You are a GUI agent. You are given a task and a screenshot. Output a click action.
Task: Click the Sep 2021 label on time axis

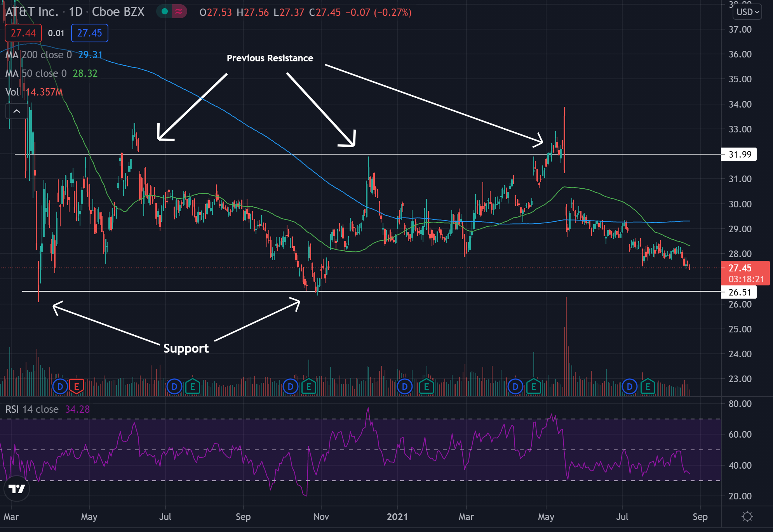[x=700, y=517]
